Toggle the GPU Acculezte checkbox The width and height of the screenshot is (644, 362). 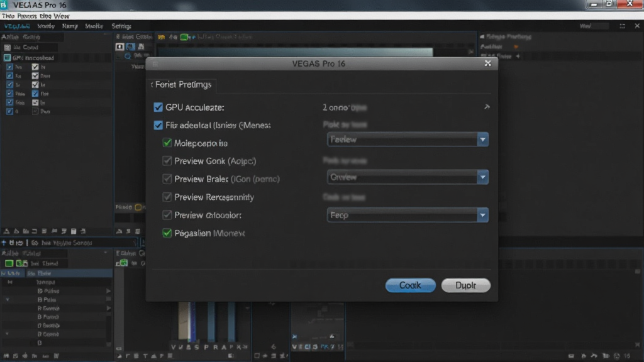[x=158, y=107]
